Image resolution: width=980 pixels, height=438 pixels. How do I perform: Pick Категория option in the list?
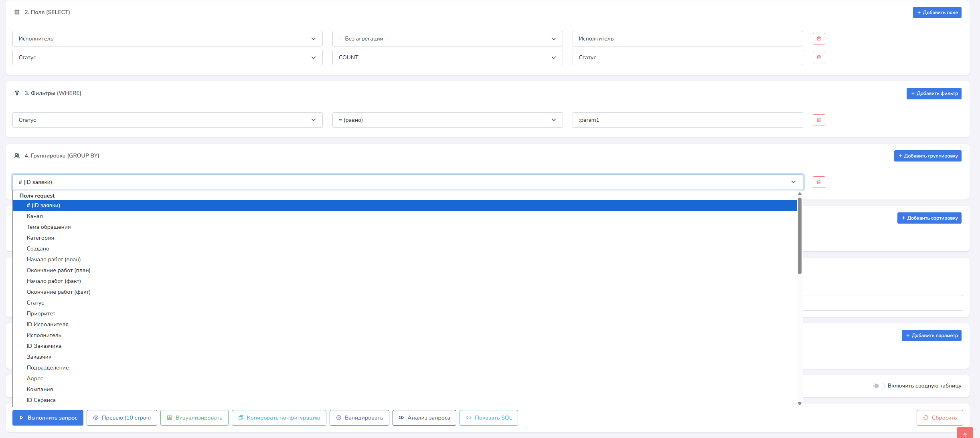click(x=40, y=238)
